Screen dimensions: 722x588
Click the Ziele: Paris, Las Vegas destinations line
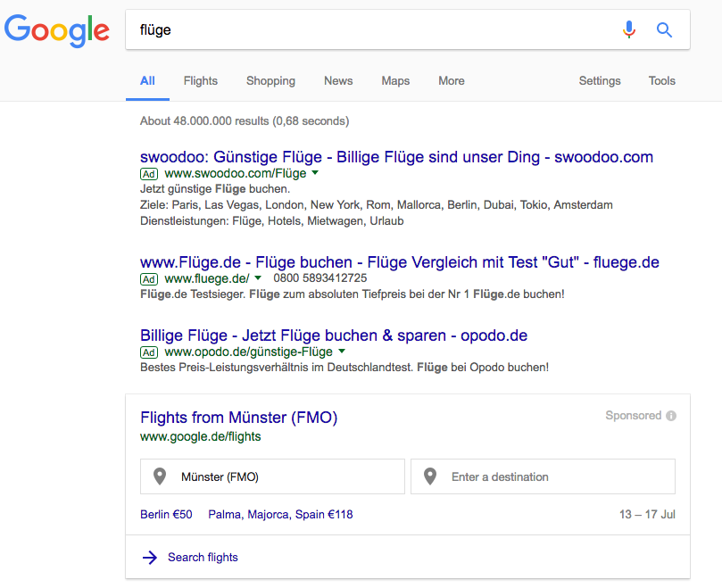click(x=377, y=205)
